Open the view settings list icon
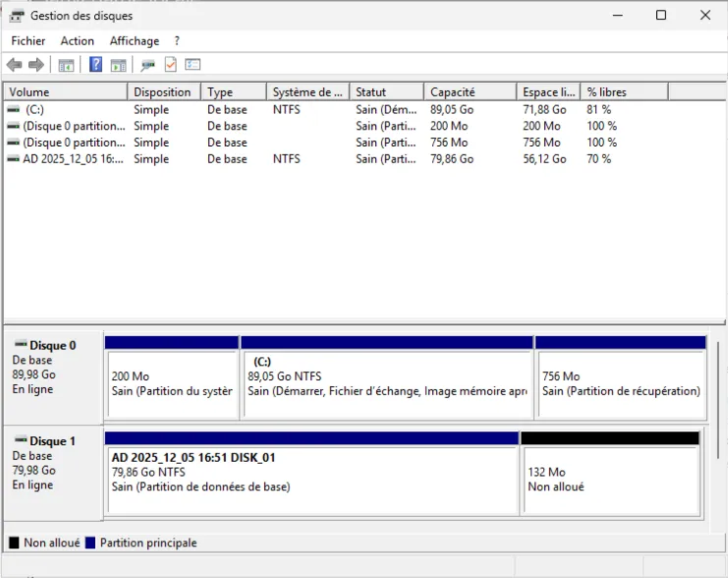This screenshot has height=578, width=728. click(x=193, y=65)
